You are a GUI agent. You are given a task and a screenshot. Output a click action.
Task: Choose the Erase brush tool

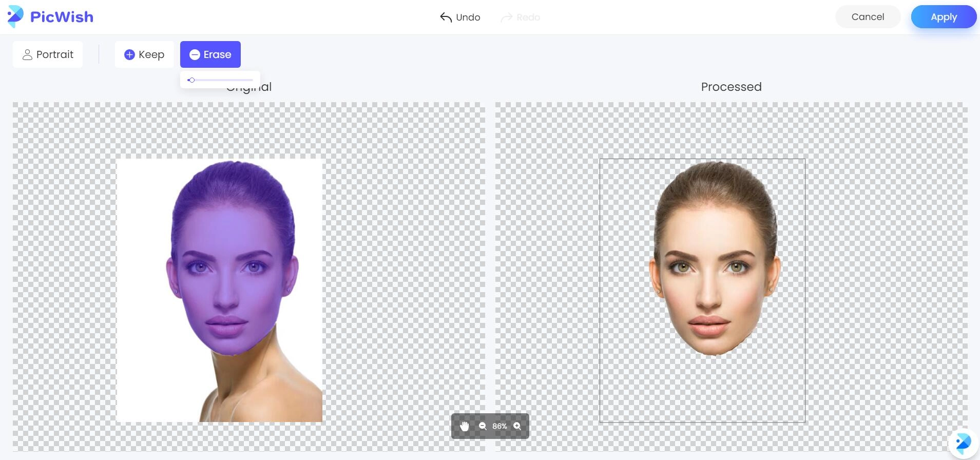(210, 54)
